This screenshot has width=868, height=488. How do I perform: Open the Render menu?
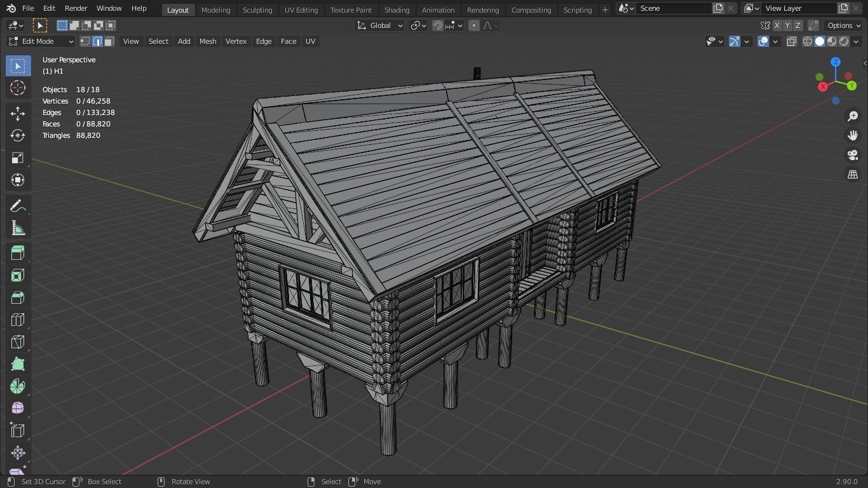coord(76,8)
